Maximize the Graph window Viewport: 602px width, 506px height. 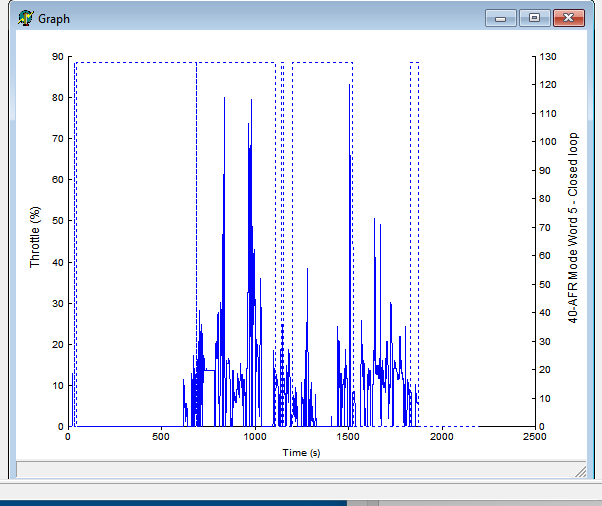[x=534, y=18]
